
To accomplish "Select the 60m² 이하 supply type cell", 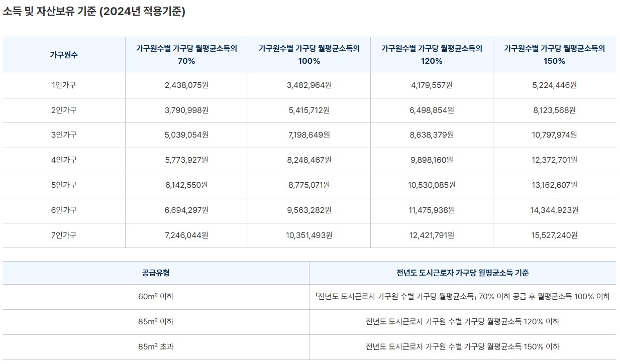I will pos(156,297).
